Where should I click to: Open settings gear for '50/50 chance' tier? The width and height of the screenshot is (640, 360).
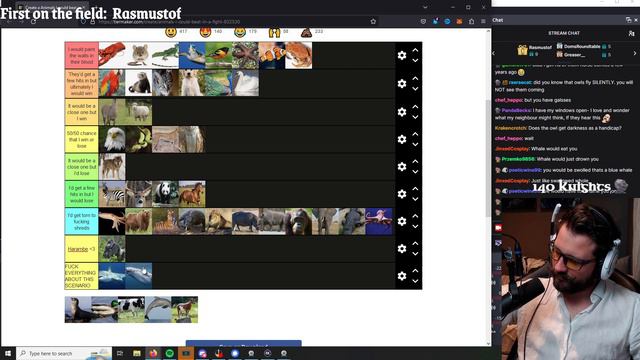(402, 140)
